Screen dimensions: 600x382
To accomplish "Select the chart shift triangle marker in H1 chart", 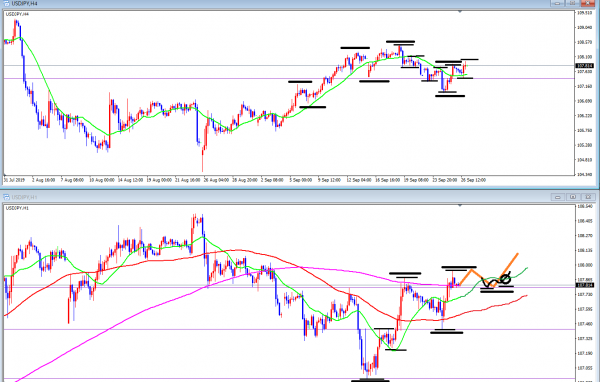I will pos(460,206).
